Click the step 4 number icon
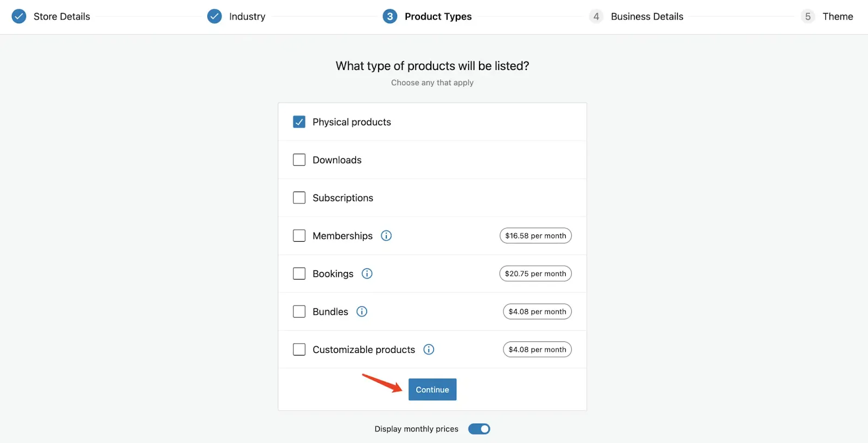 tap(596, 16)
